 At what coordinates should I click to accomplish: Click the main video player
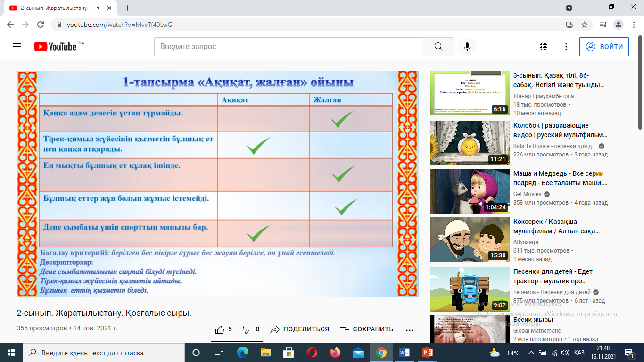[x=217, y=184]
